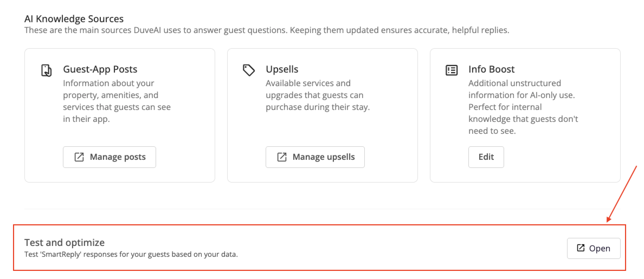The height and width of the screenshot is (279, 644).
Task: Edit the Info Boost content
Action: 486,157
